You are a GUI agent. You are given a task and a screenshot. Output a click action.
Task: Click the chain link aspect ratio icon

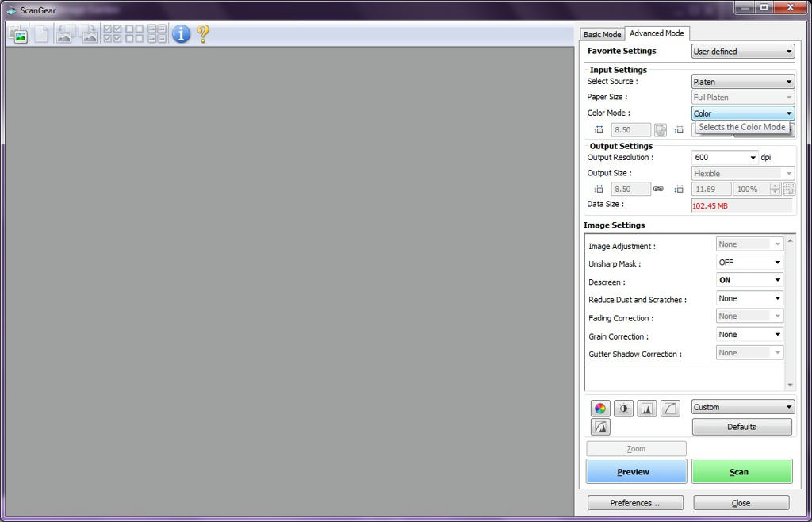point(658,190)
